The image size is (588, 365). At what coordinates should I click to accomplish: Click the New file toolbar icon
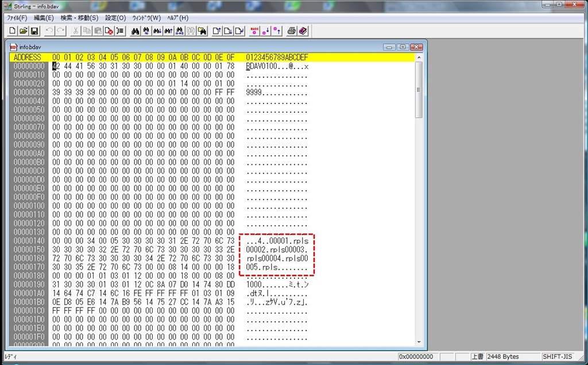click(x=13, y=31)
